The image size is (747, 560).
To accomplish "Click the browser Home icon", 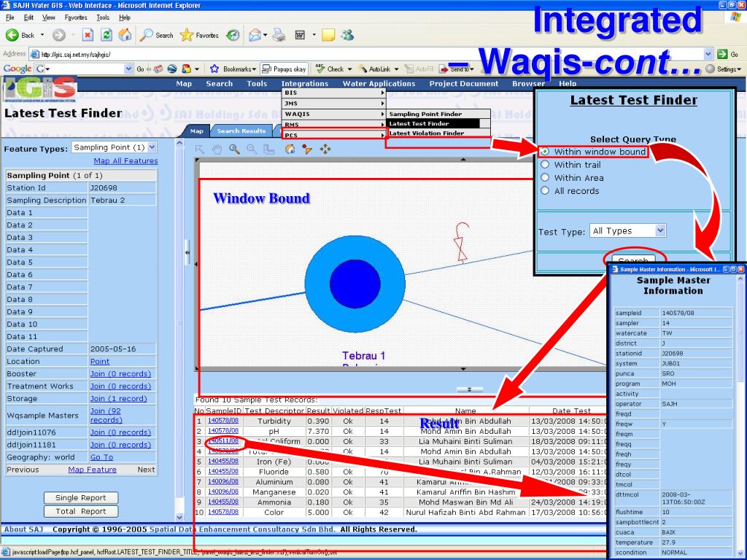I will pos(125,35).
